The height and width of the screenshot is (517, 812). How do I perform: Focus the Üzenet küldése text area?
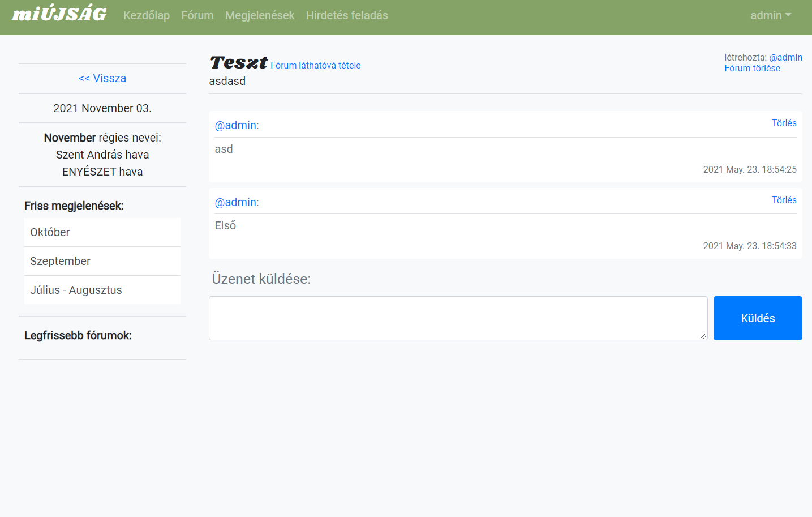pos(458,318)
